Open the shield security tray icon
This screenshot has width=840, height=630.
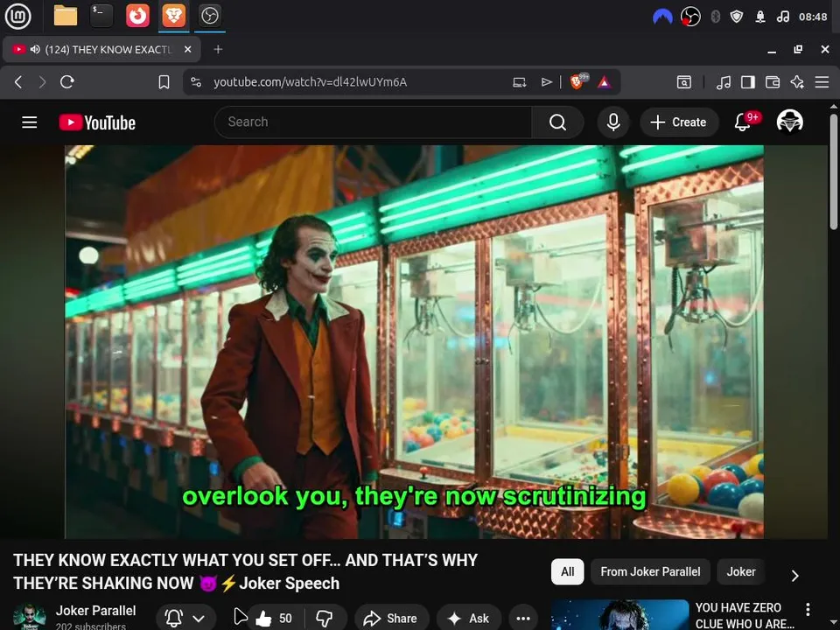(x=737, y=17)
